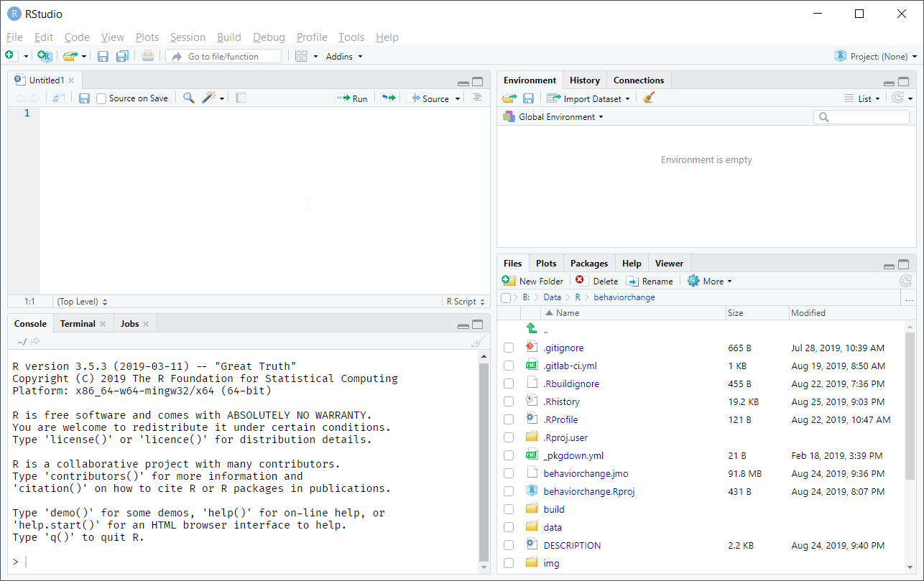
Task: Open the Import Dataset dropdown
Action: (588, 98)
